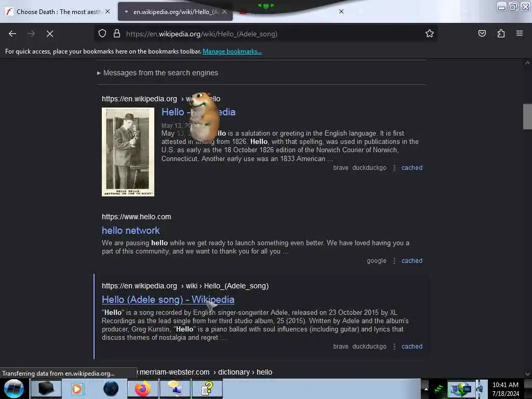Click the page vertical scrollbar thumb
The height and width of the screenshot is (399, 532).
tap(527, 116)
